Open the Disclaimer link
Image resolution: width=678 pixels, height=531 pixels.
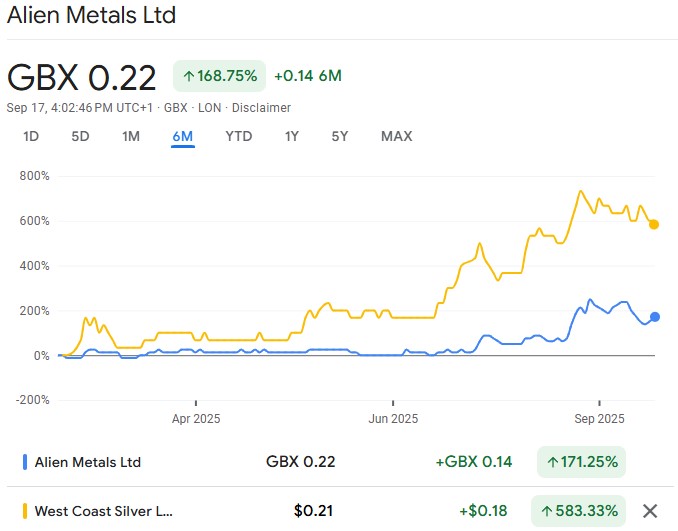[x=261, y=108]
